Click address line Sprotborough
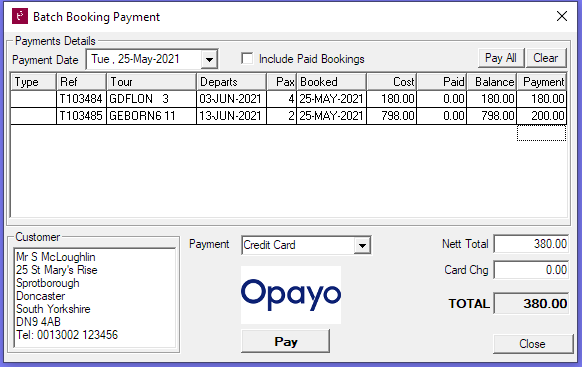 pyautogui.click(x=48, y=283)
